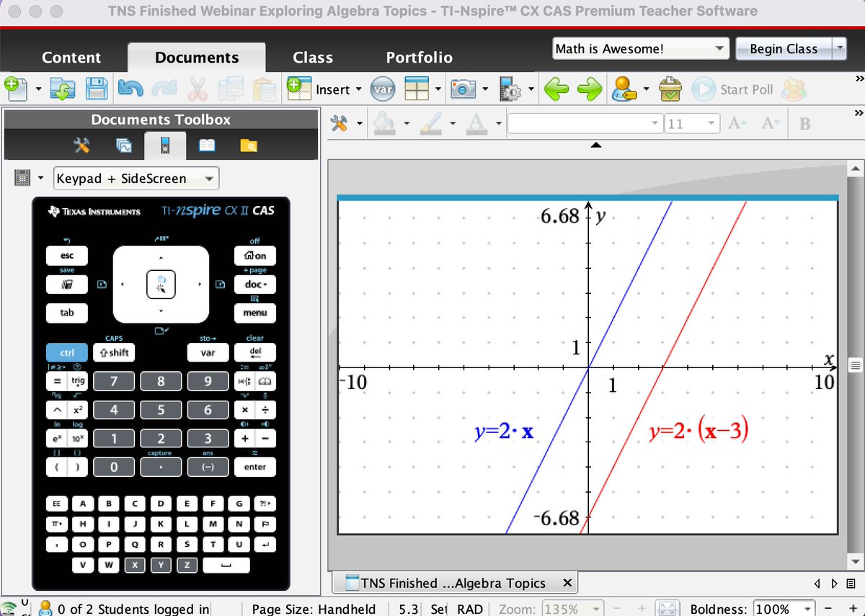Click the New Document icon

(x=15, y=89)
